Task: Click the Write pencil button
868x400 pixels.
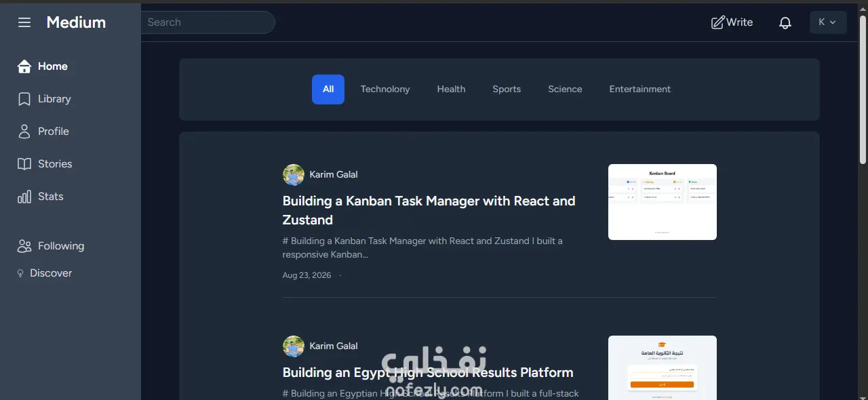Action: tap(732, 22)
